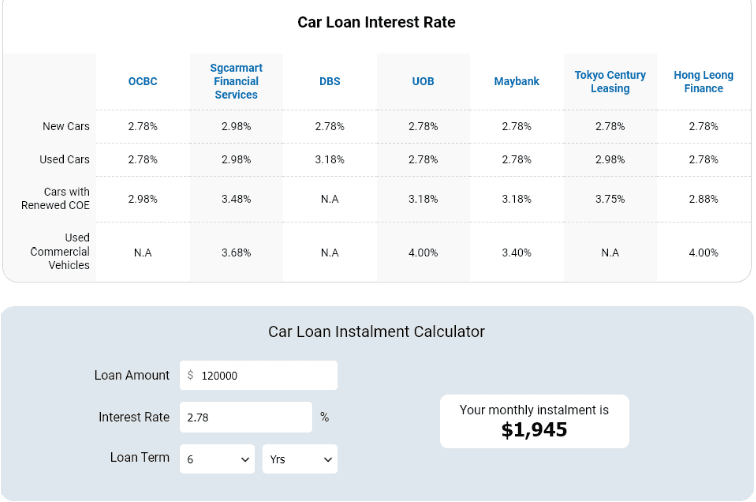
Task: Open Sgcarmart Financial Services link
Action: 236,81
